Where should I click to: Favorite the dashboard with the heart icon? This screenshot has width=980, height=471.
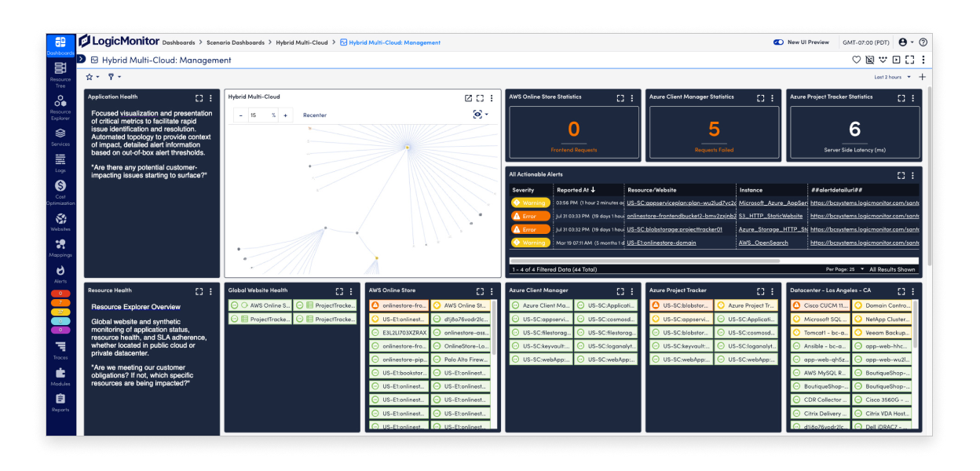855,59
